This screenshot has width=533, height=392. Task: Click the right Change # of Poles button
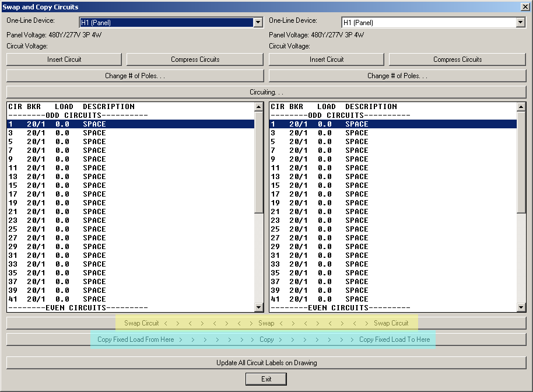[397, 76]
